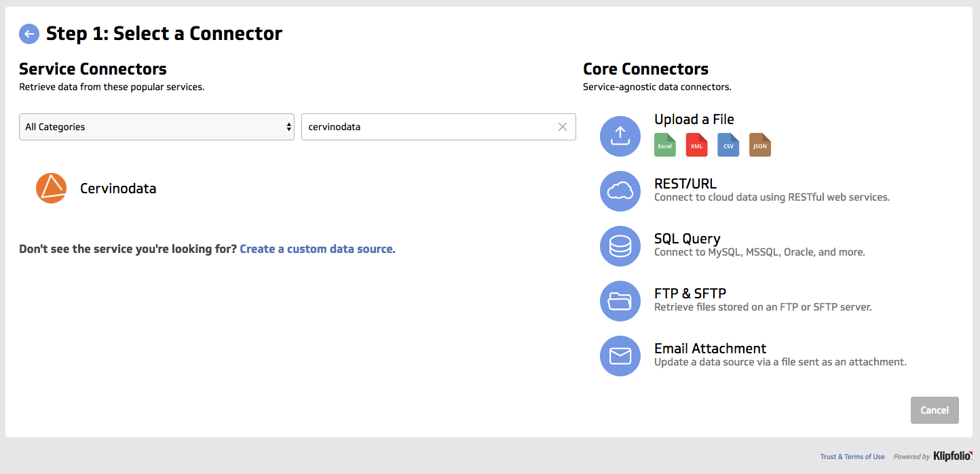This screenshot has width=980, height=474.
Task: Click the FTP & SFTP folder icon
Action: click(620, 301)
